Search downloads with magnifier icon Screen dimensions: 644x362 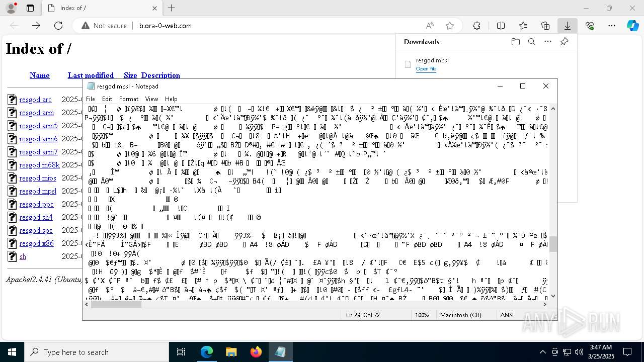531,42
